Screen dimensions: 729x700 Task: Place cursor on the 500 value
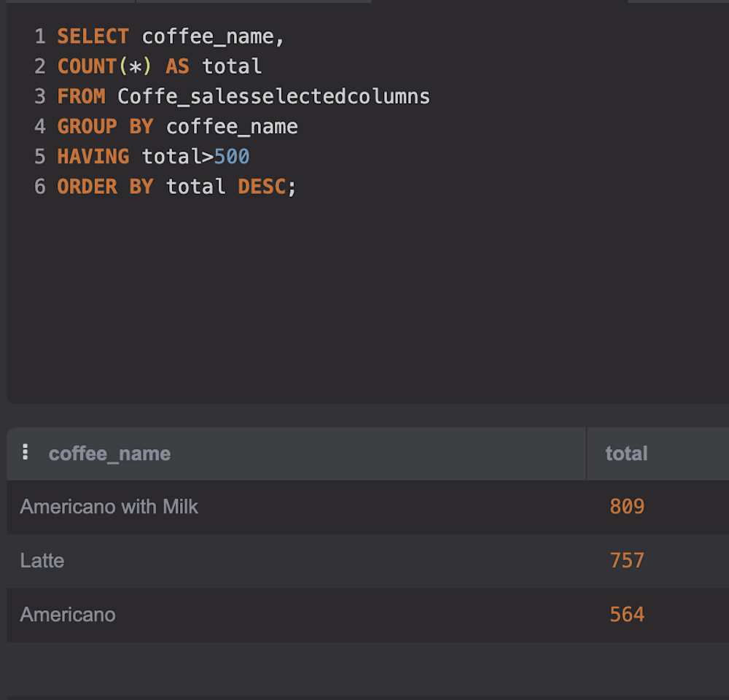232,157
